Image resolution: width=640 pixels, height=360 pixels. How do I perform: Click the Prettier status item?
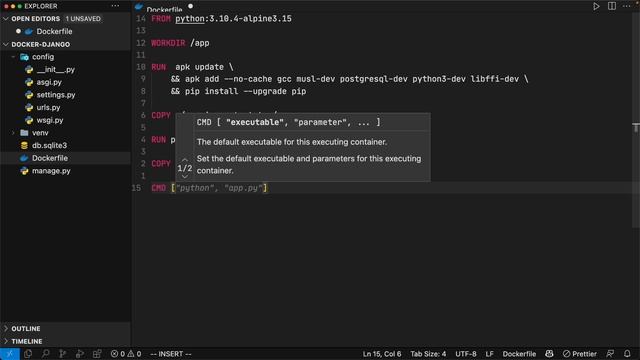[580, 354]
